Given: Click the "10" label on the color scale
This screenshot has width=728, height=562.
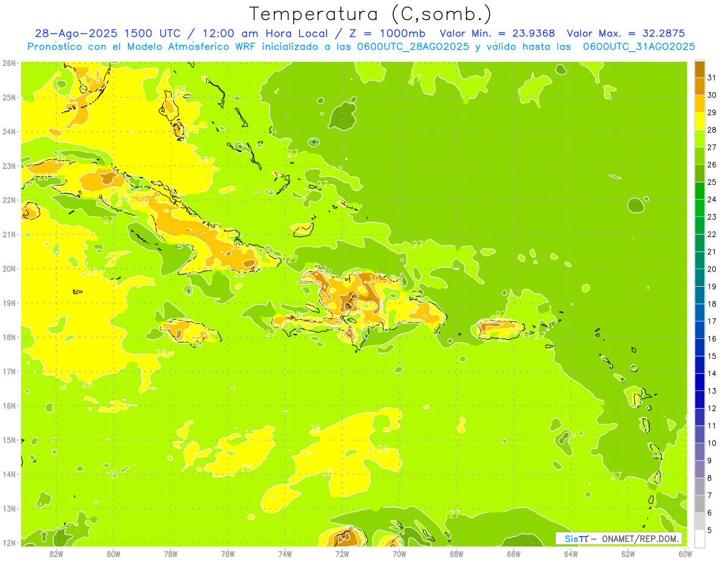Looking at the screenshot, I should click(712, 443).
